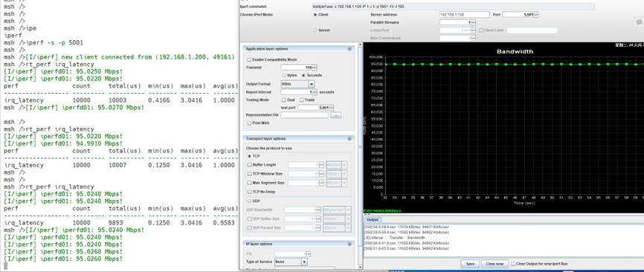
Task: Choose Bytes for Transmit unit
Action: [284, 76]
